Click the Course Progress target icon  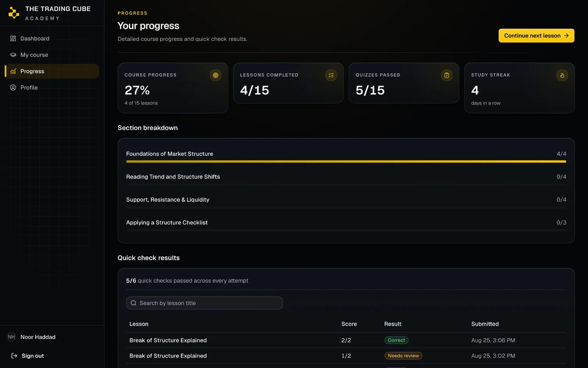[x=215, y=75]
